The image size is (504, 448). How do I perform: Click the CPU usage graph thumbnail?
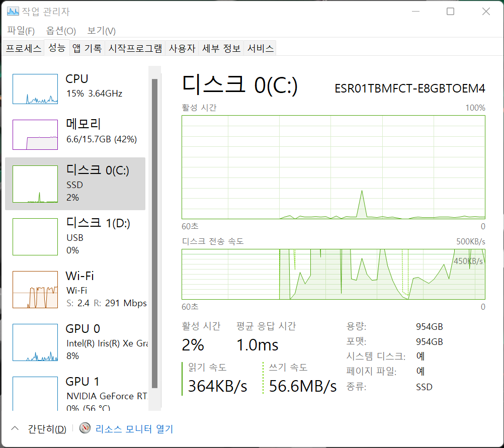tap(35, 89)
